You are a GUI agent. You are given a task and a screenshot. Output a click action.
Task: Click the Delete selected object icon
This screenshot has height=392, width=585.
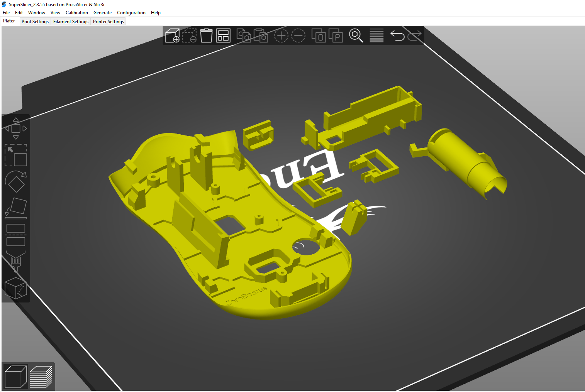(x=189, y=35)
